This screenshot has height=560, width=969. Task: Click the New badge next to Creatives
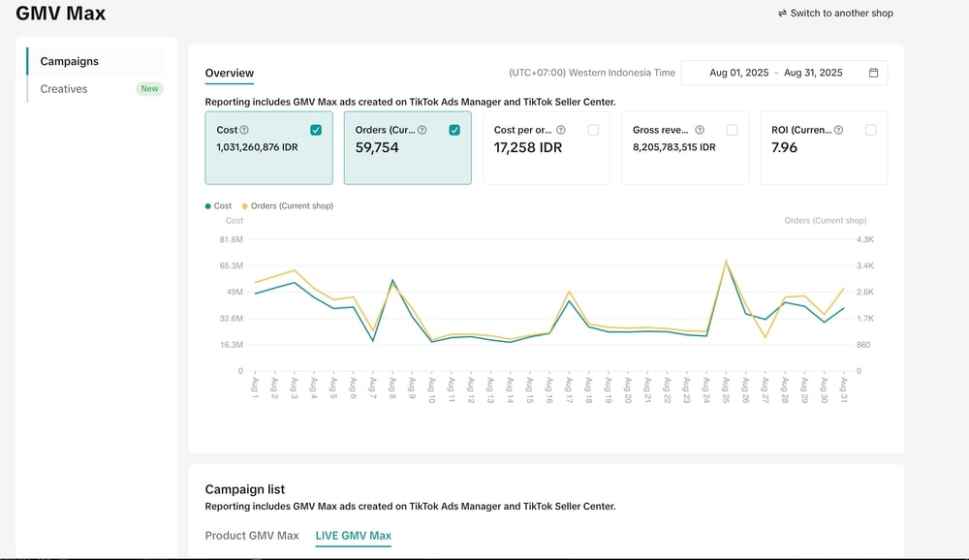[149, 89]
